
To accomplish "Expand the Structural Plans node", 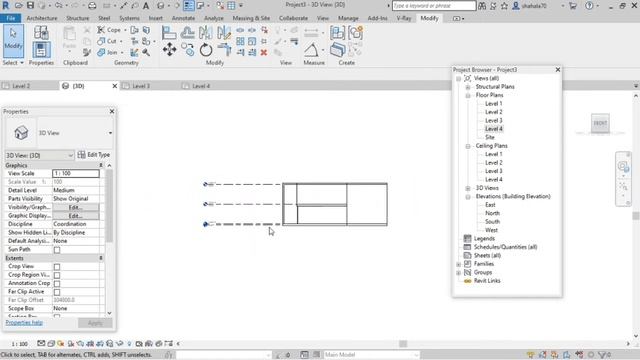I will (468, 87).
